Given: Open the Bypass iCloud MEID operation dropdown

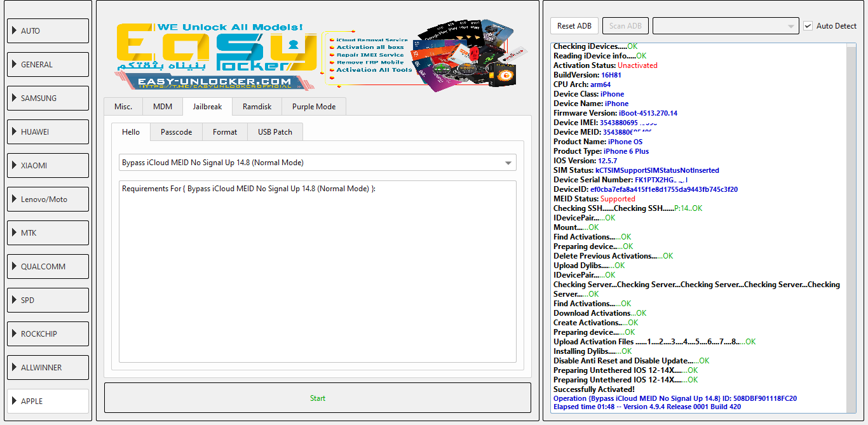Looking at the screenshot, I should pos(318,163).
